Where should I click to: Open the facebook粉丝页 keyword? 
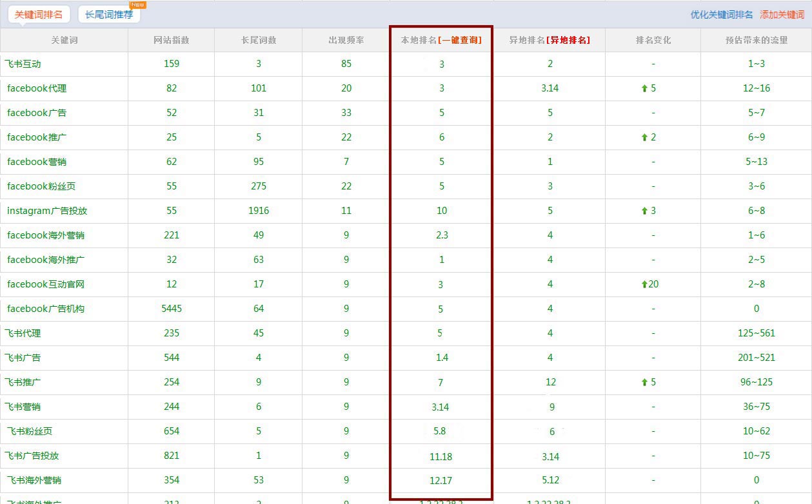(41, 186)
